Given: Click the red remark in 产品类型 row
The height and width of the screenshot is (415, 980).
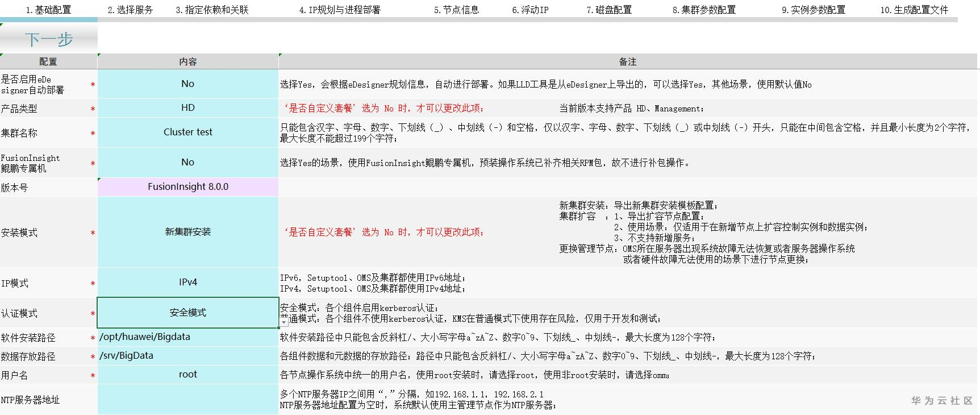Looking at the screenshot, I should pyautogui.click(x=385, y=108).
